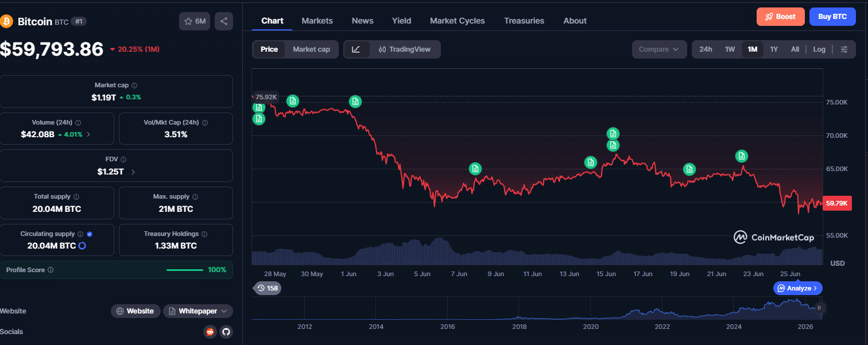Image resolution: width=868 pixels, height=345 pixels.
Task: Select the line chart style icon
Action: click(x=356, y=49)
